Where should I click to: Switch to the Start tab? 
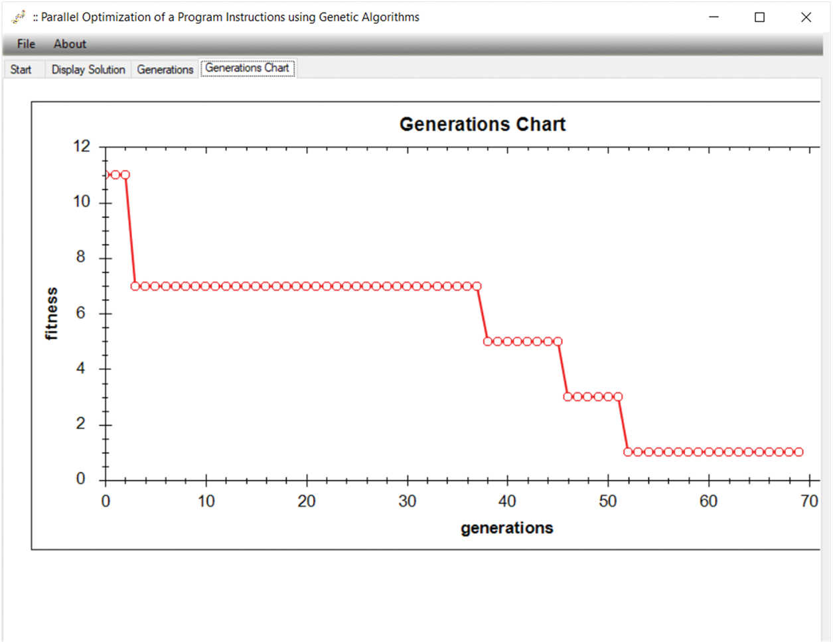21,70
